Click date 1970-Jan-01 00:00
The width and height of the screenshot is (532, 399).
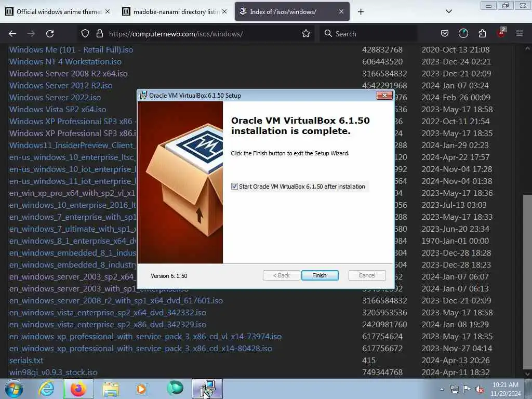coord(455,241)
